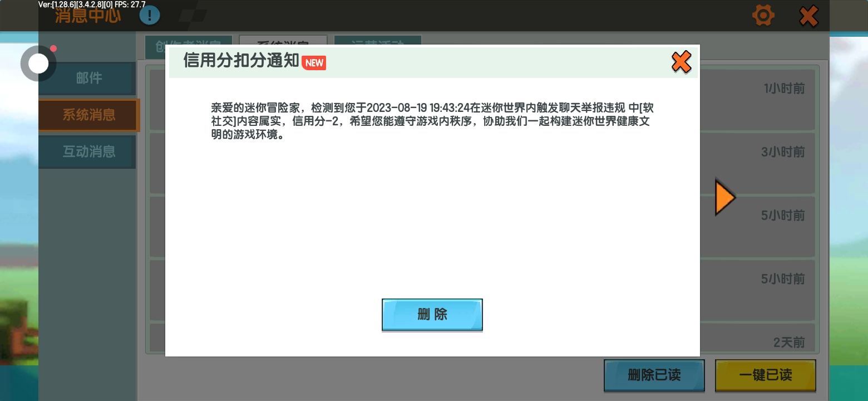Click the notice text starting 亲爱的迷你冒险家
The width and height of the screenshot is (868, 401).
(x=432, y=121)
